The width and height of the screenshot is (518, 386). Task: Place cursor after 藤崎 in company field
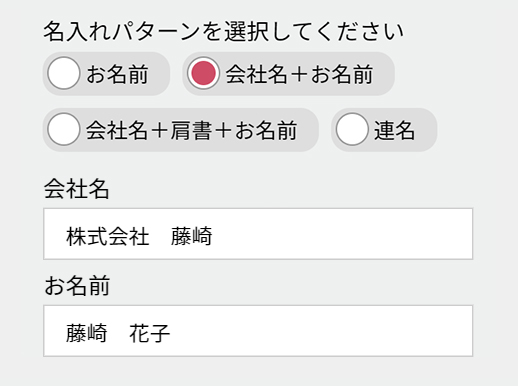pos(214,236)
